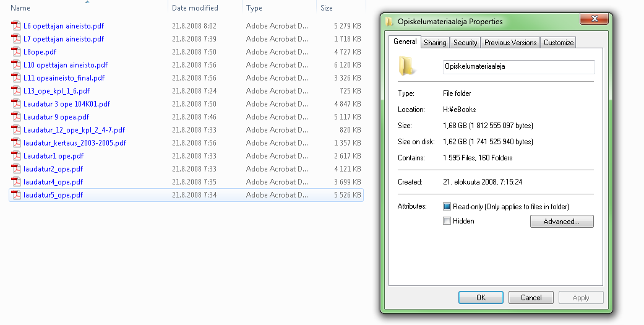Switch to the Sharing tab
The width and height of the screenshot is (644, 325).
435,43
